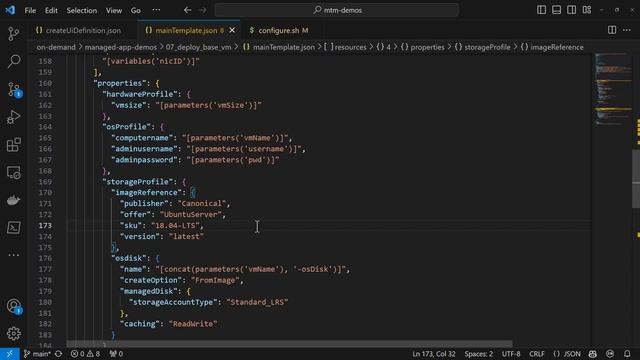
Task: Expand properties breadcrumb
Action: click(x=422, y=47)
